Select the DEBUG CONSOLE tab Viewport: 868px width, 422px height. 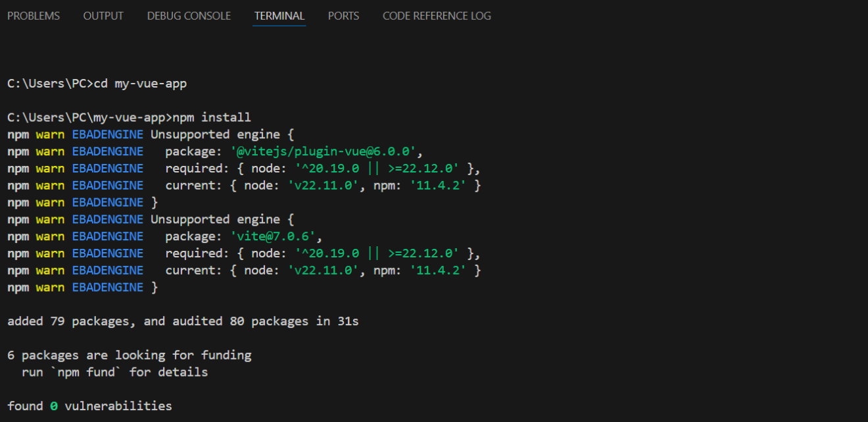(x=189, y=15)
